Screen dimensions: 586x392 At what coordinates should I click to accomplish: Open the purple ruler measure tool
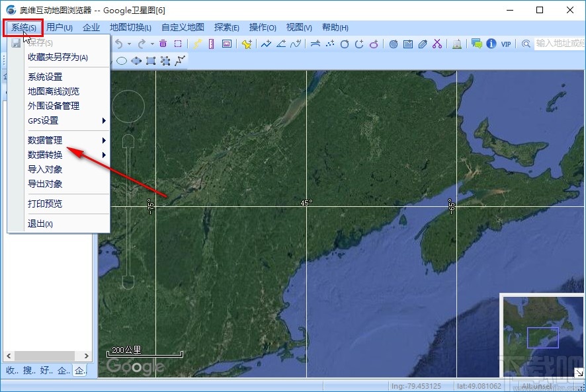212,44
